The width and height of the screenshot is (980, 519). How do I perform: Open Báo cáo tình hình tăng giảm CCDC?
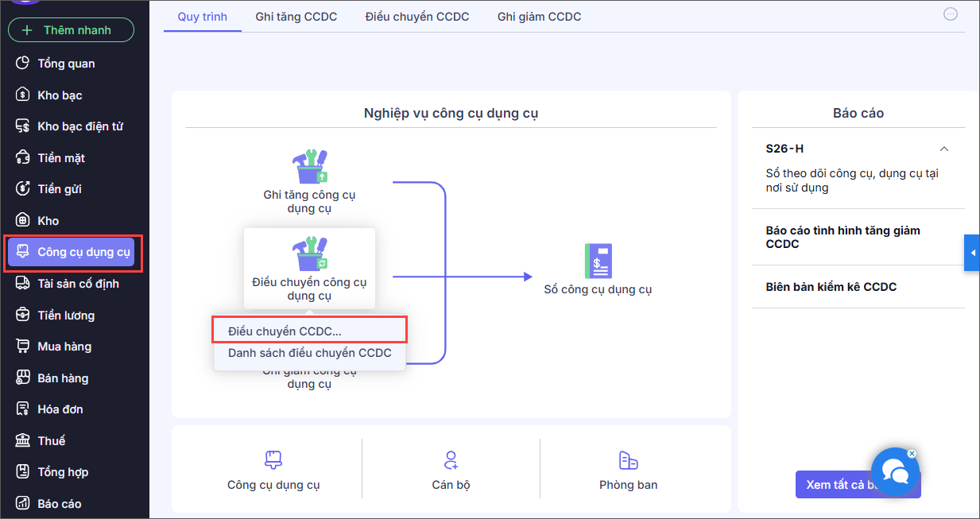pyautogui.click(x=842, y=237)
